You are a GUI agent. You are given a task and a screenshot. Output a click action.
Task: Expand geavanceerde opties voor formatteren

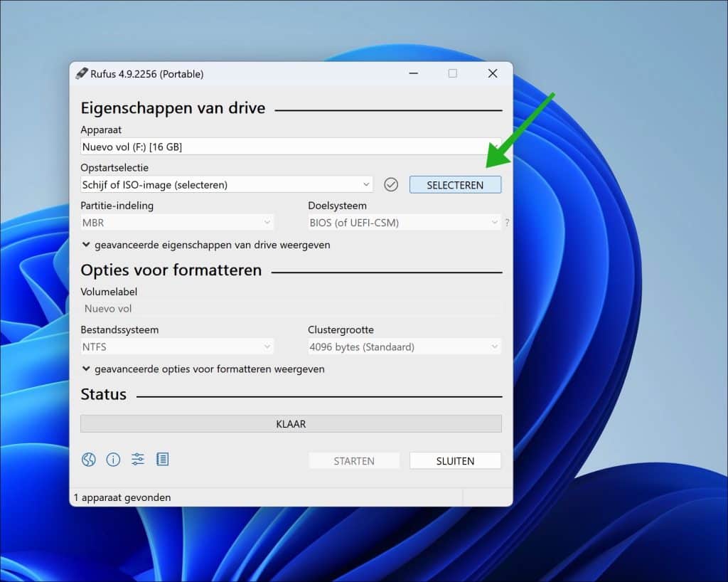[203, 369]
